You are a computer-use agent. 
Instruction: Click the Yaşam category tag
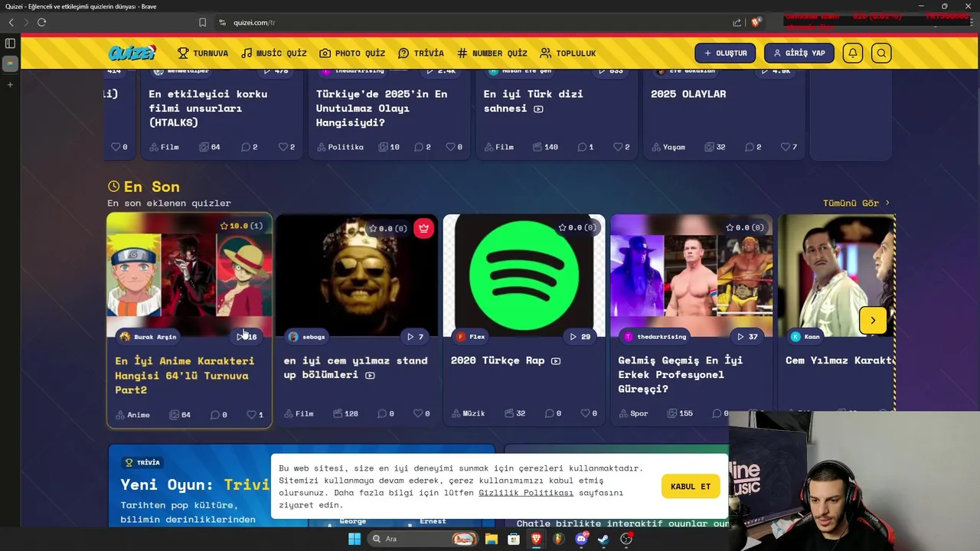click(668, 147)
